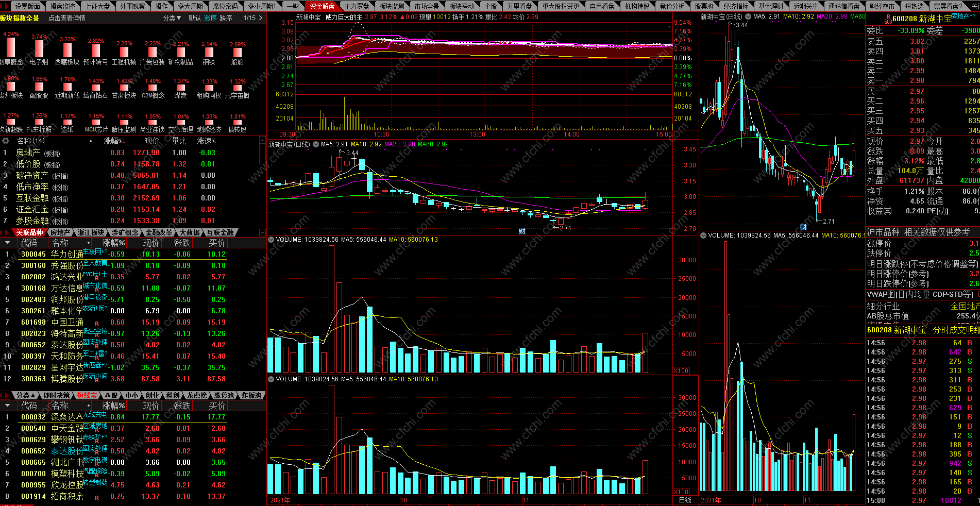Open the 钢铁 2.14% sector bar
Screen dimensions: 980x506
pyautogui.click(x=209, y=52)
